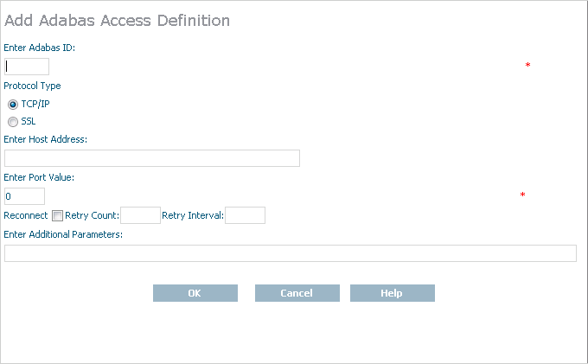
Task: Click the Adabas ID input field
Action: coord(27,67)
